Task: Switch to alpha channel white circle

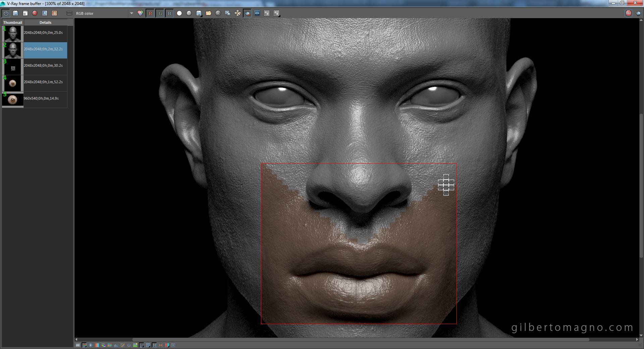Action: tap(179, 13)
